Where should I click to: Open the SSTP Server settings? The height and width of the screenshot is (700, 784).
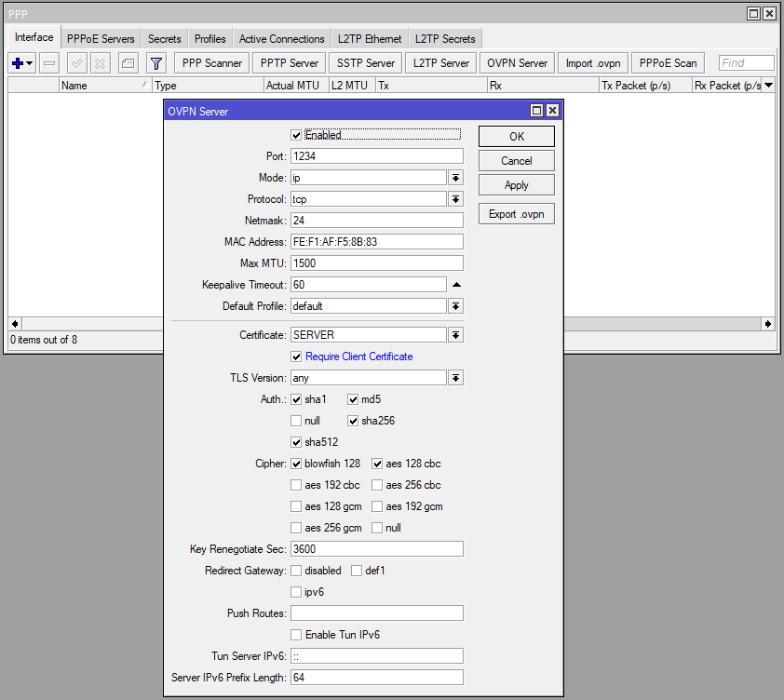(366, 63)
